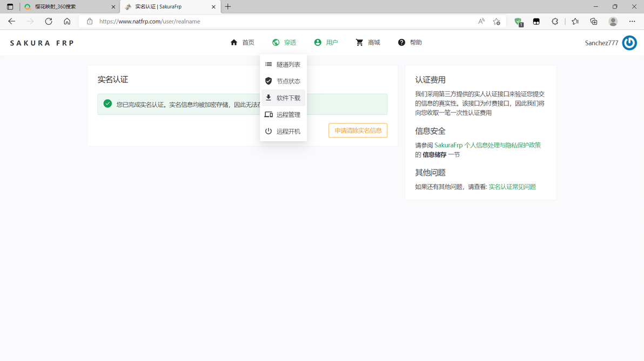Viewport: 644px width, 361px height.
Task: Click the address bar URL
Action: click(150, 22)
